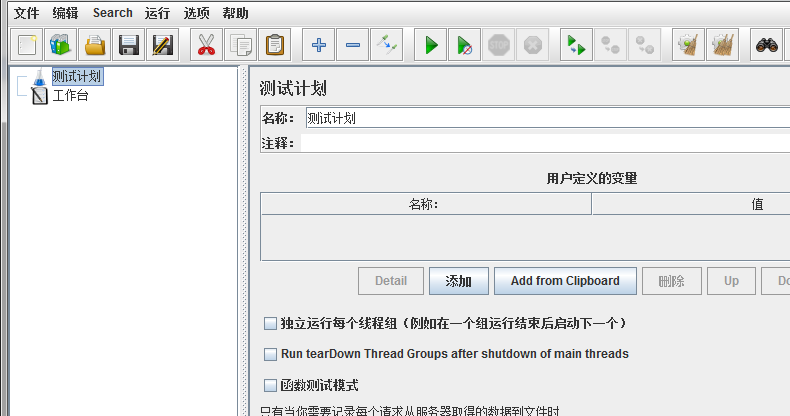The height and width of the screenshot is (416, 790).
Task: Click the Remote shutdown all icon
Action: (x=644, y=45)
